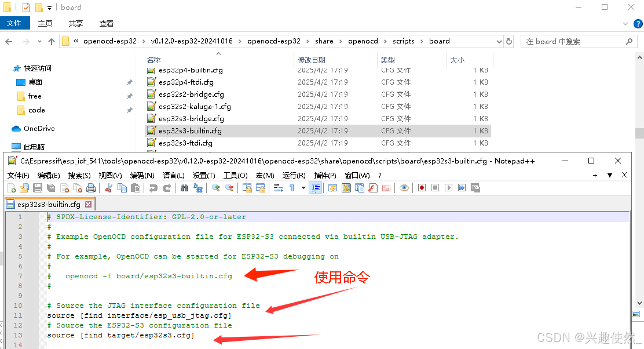Open the Document Map panel icon
The width and height of the screenshot is (644, 349).
point(346,188)
